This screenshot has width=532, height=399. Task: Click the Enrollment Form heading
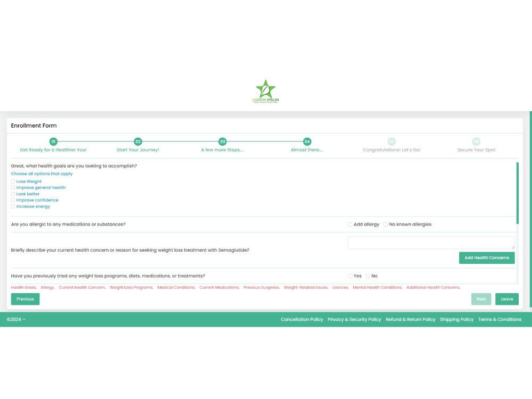34,126
